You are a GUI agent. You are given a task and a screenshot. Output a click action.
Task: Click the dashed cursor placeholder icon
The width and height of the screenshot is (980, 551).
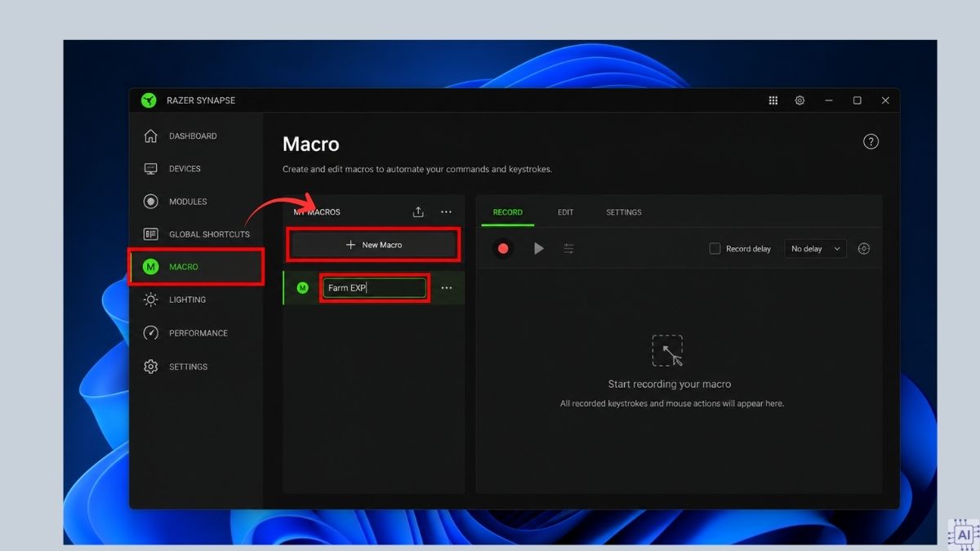click(667, 350)
